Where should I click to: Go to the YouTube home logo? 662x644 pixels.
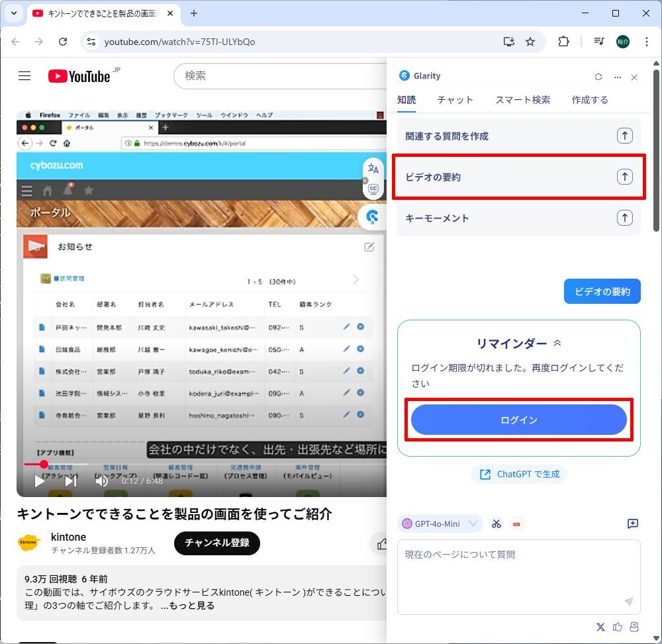[x=79, y=76]
